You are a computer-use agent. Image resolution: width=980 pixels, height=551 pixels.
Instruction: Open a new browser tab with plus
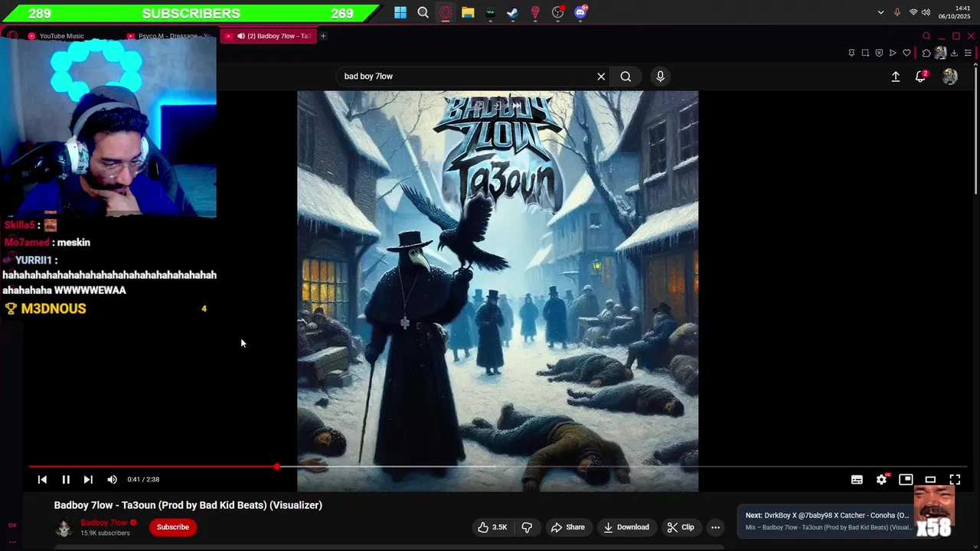[x=323, y=36]
